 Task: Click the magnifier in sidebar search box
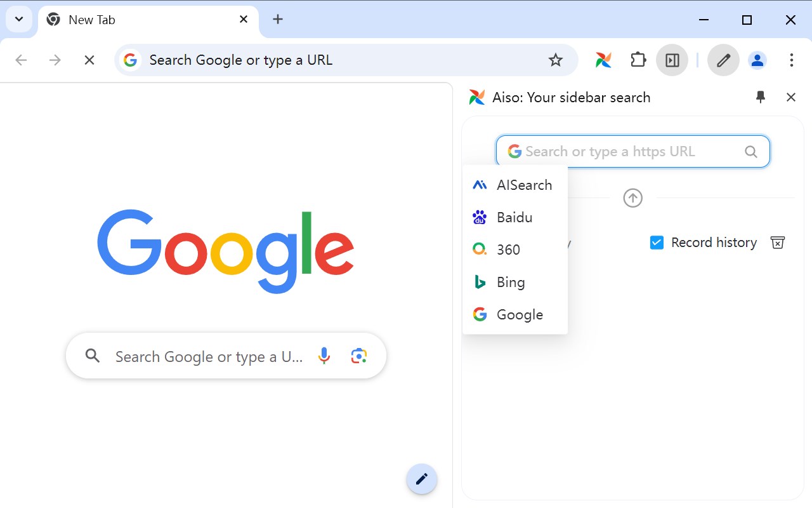(750, 152)
